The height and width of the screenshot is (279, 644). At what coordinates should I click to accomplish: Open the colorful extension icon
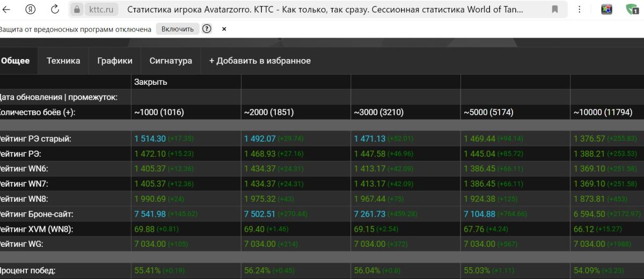click(607, 10)
